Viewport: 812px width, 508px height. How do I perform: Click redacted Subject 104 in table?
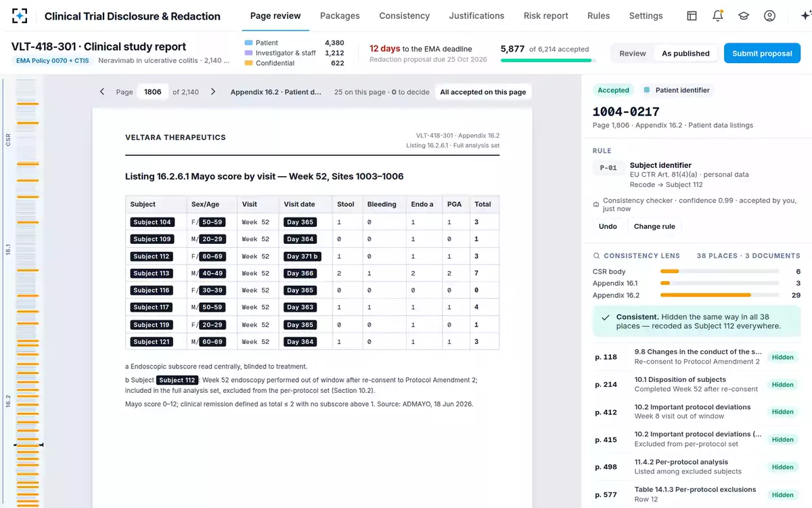[152, 222]
